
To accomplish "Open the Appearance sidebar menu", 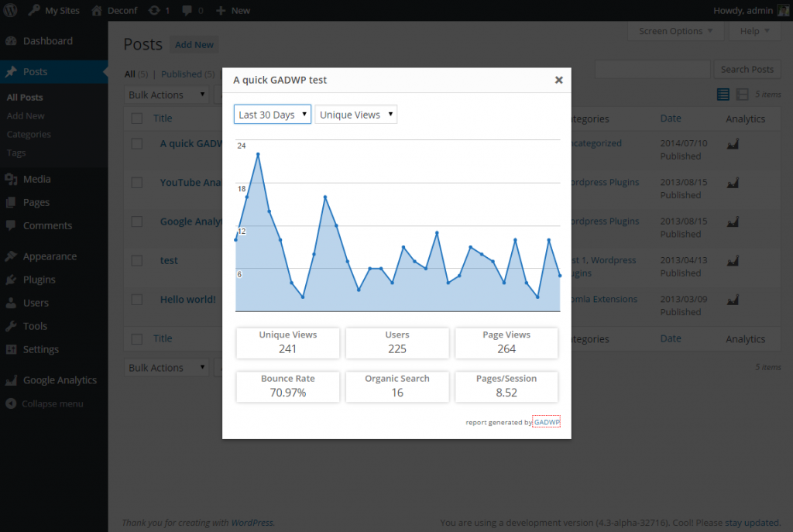I will pyautogui.click(x=50, y=256).
